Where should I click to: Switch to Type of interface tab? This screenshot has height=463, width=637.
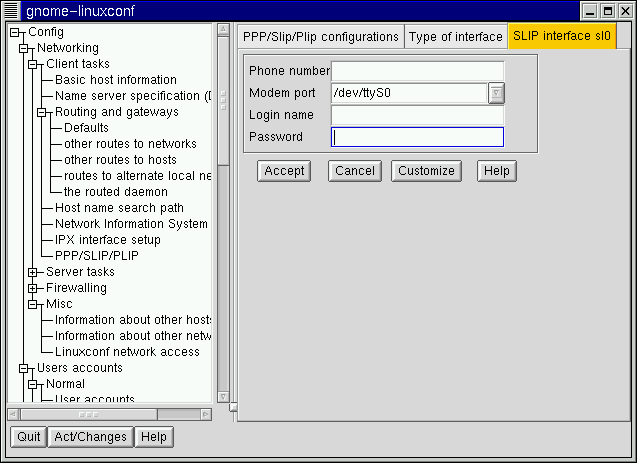coord(455,37)
